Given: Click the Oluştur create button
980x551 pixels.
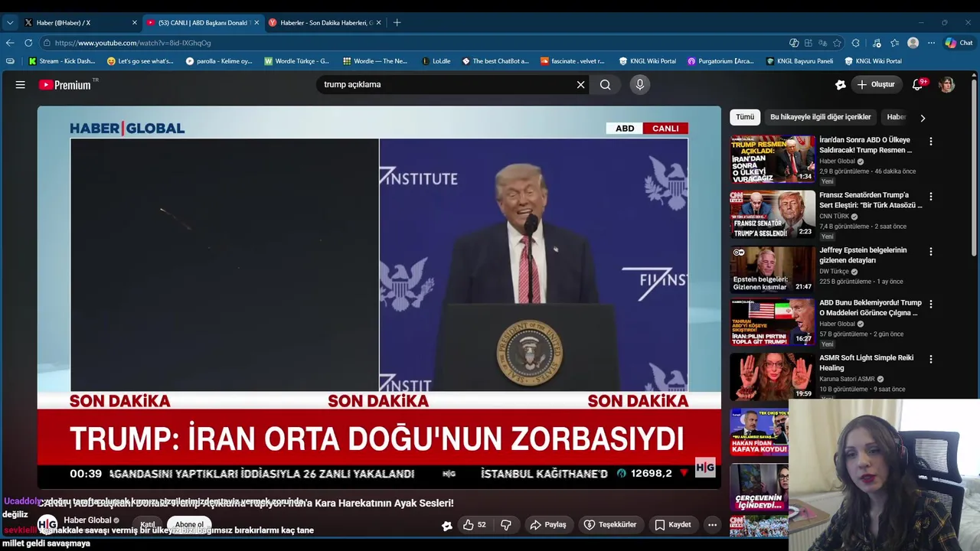Looking at the screenshot, I should pos(876,85).
